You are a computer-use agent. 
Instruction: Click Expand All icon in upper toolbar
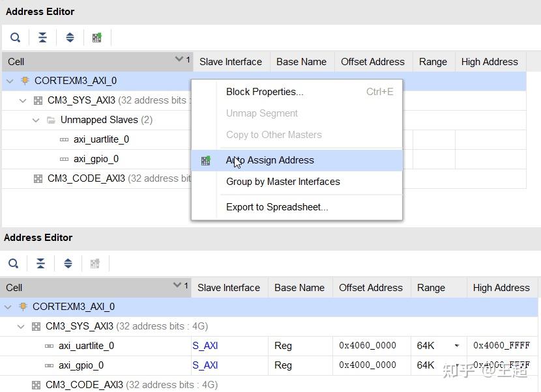(x=70, y=38)
